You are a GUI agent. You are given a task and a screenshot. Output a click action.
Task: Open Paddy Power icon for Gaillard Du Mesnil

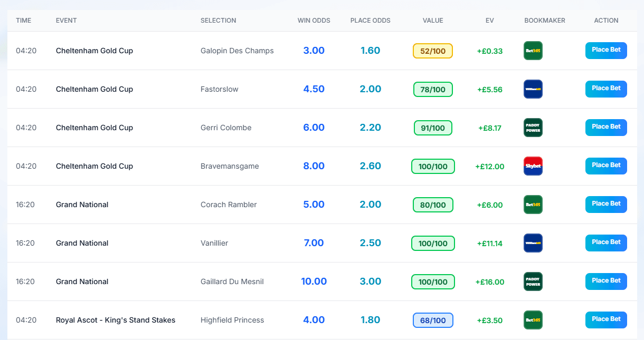pyautogui.click(x=533, y=281)
